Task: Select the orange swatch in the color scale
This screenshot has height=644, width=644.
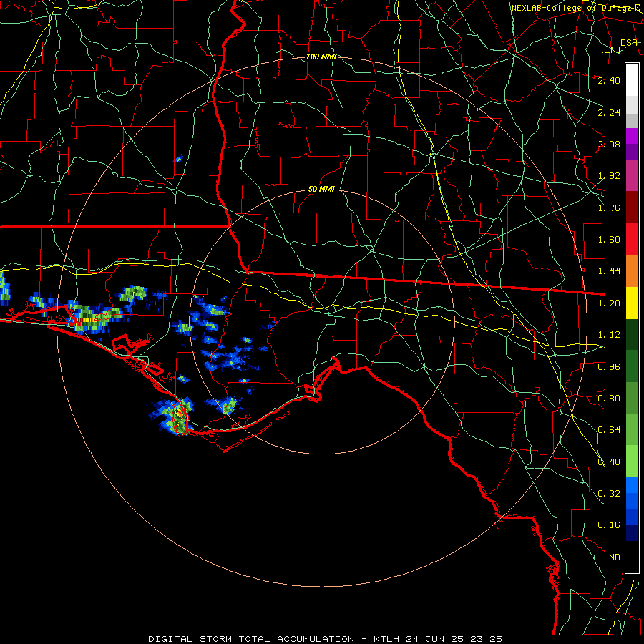Action: 632,271
